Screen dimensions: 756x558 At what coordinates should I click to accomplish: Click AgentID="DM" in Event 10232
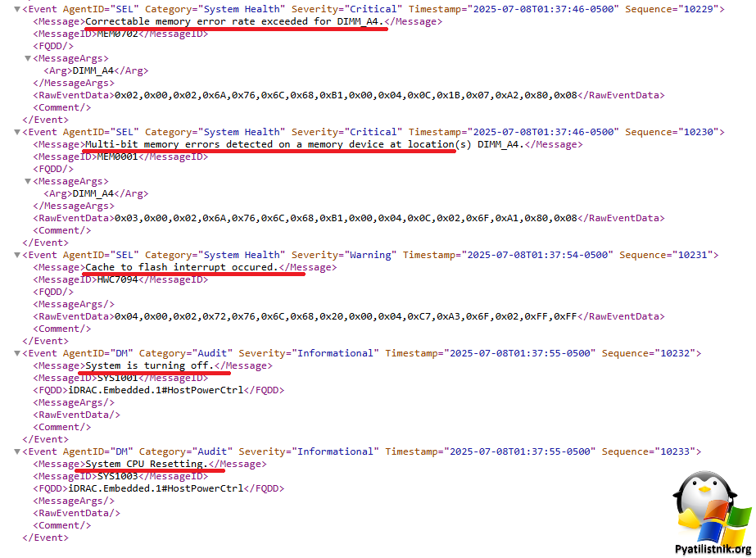(97, 353)
